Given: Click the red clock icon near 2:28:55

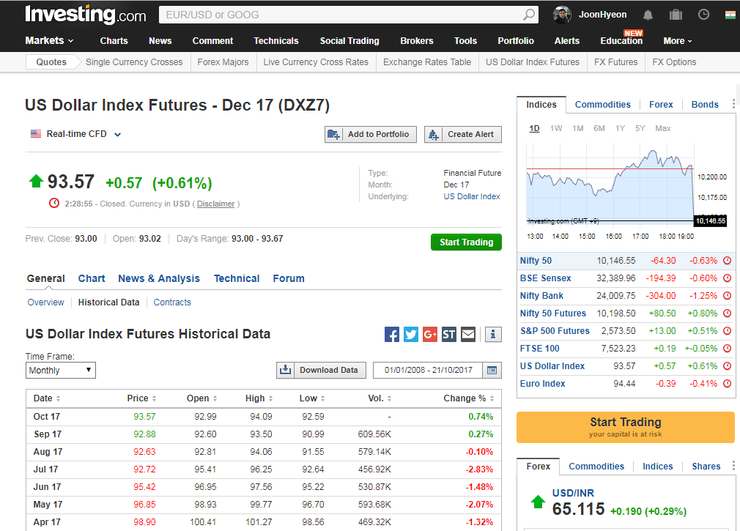Looking at the screenshot, I should [x=54, y=203].
